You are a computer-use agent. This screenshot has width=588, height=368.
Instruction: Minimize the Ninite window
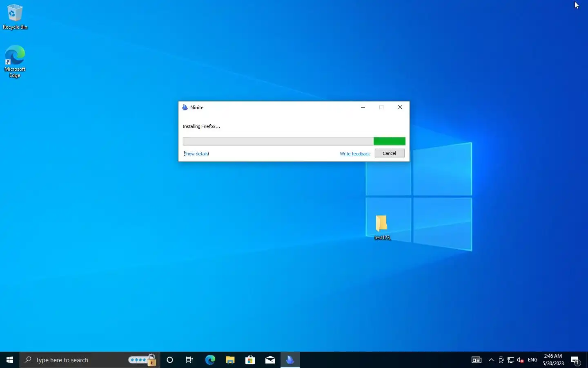click(x=363, y=107)
